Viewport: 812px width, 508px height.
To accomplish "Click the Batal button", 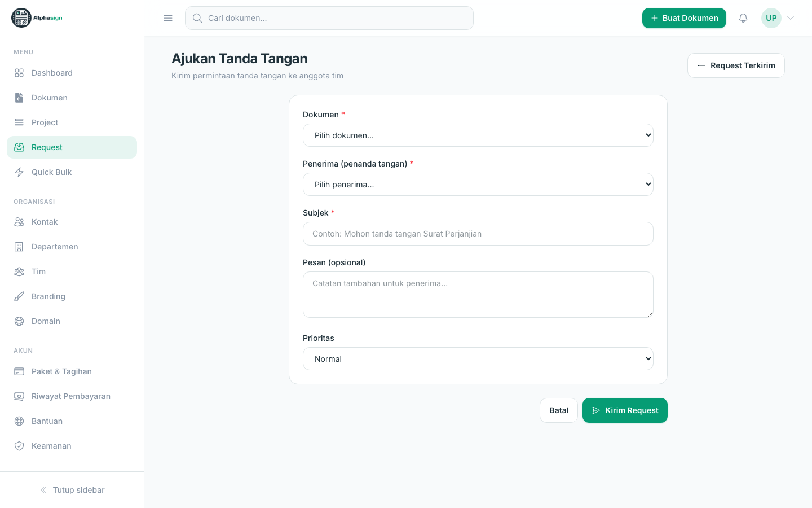I will coord(559,410).
